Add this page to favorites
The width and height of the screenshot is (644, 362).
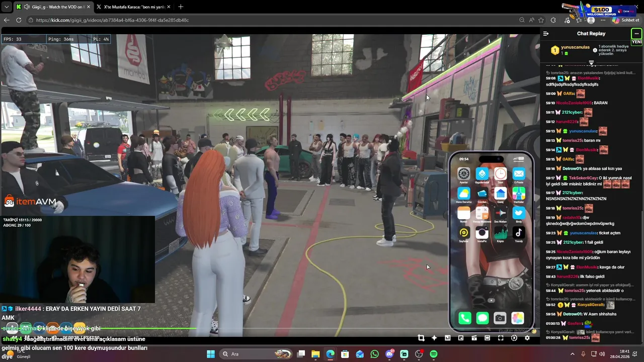click(541, 20)
